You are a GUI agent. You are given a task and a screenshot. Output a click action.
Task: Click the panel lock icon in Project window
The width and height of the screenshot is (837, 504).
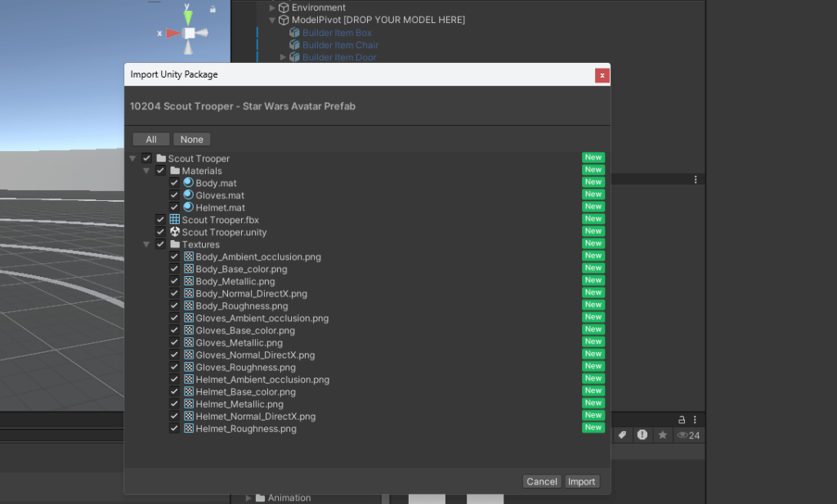tap(680, 419)
